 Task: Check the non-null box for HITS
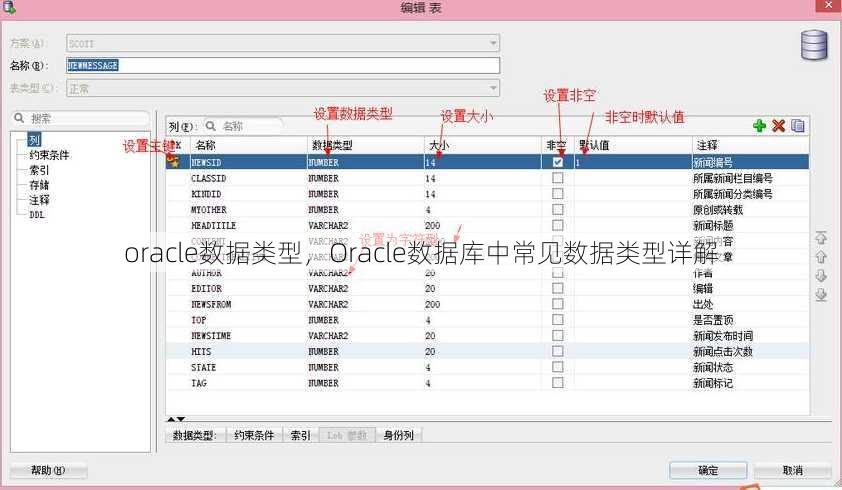(x=558, y=351)
